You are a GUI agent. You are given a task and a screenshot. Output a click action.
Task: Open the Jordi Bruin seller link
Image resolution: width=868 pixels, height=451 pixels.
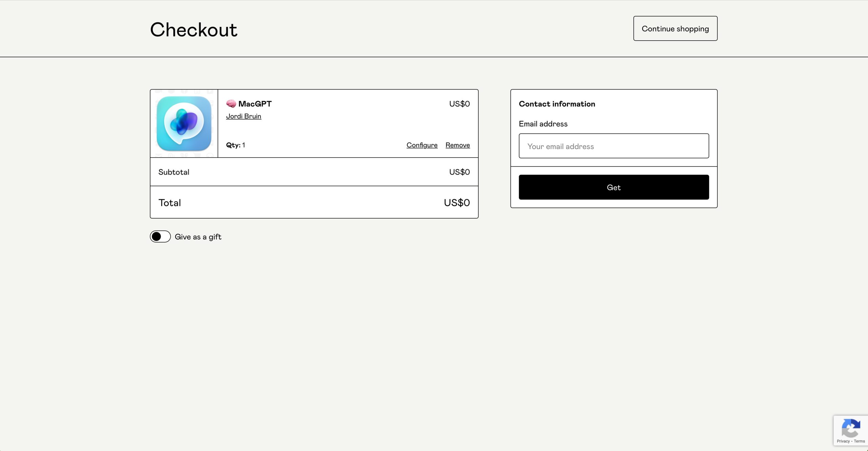pos(243,116)
